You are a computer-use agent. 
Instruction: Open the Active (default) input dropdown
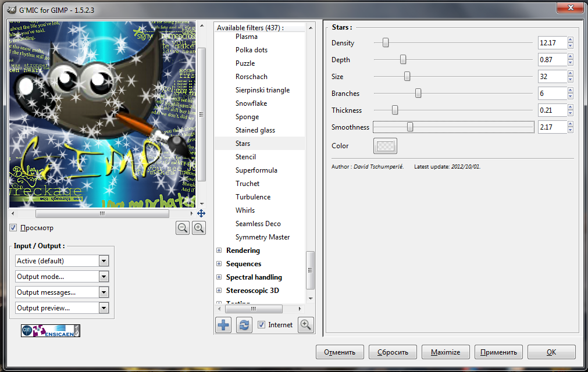62,261
